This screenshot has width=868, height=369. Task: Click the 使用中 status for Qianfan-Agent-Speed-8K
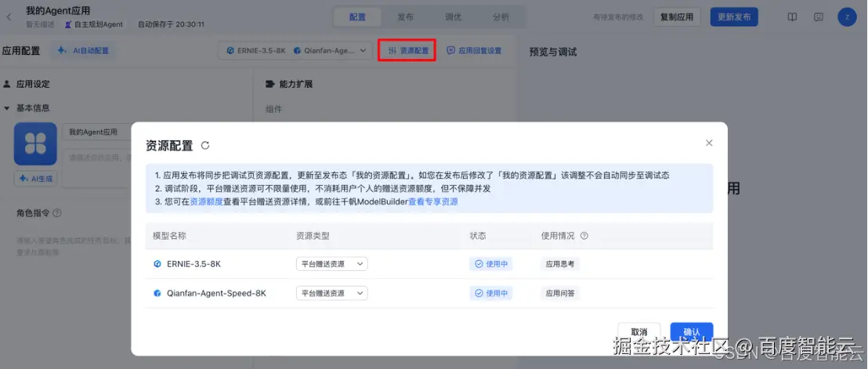(491, 293)
